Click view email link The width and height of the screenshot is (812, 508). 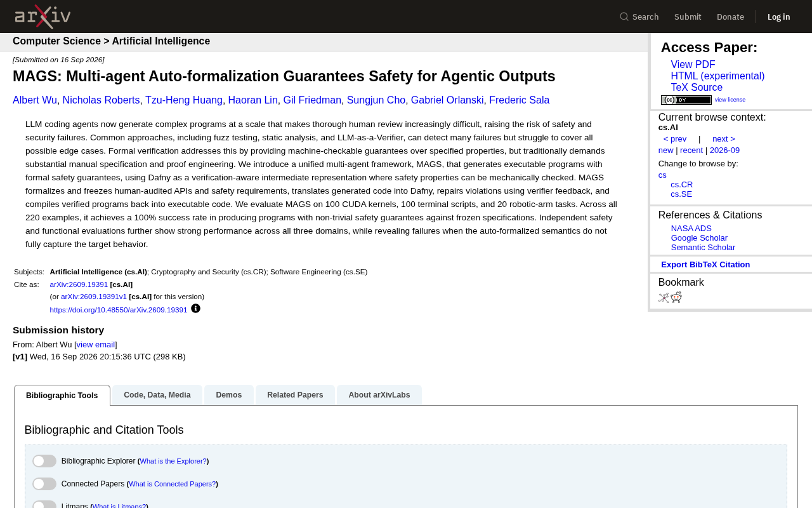tap(96, 345)
